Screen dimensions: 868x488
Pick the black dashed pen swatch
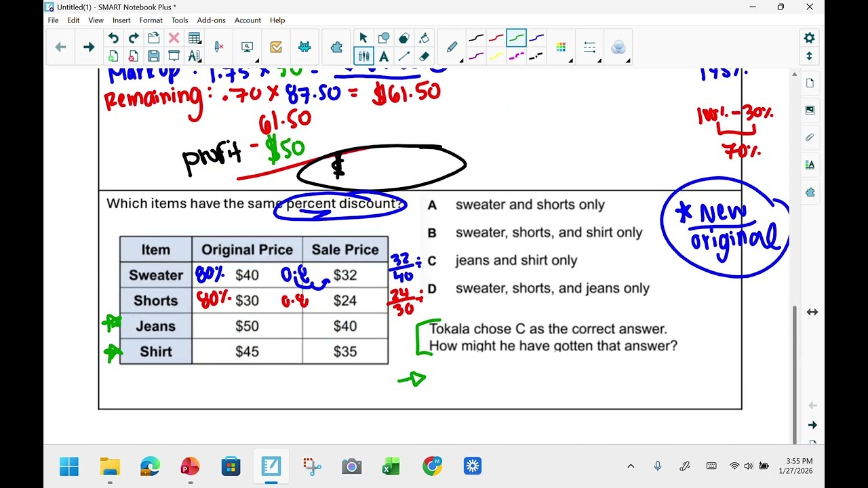(536, 56)
